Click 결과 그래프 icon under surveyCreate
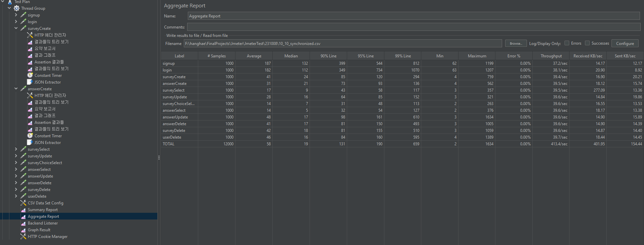This screenshot has height=245, width=644. click(30, 55)
